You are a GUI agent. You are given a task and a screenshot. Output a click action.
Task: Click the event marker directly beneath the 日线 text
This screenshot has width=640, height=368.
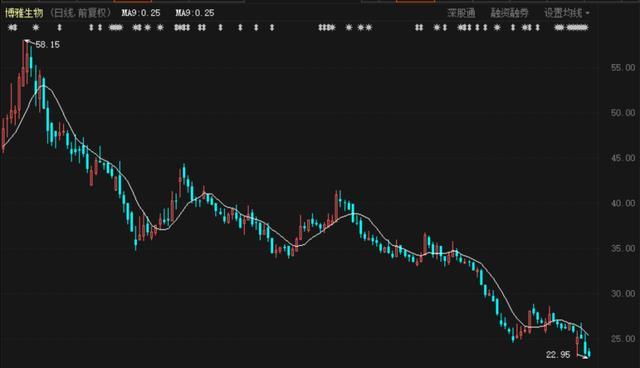click(x=60, y=28)
